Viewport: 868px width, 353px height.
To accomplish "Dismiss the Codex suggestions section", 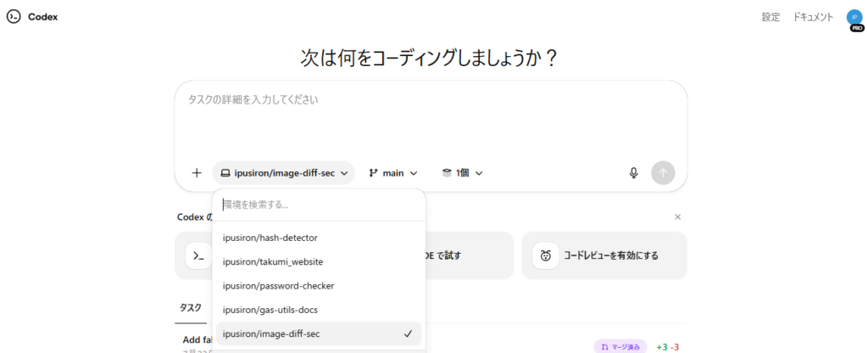I will click(677, 217).
